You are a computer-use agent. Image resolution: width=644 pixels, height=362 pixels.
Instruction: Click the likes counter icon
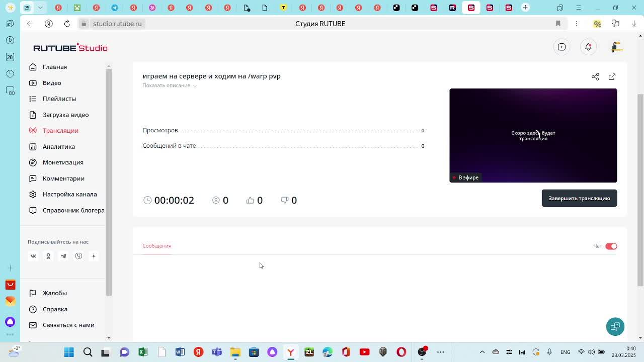coord(250,200)
